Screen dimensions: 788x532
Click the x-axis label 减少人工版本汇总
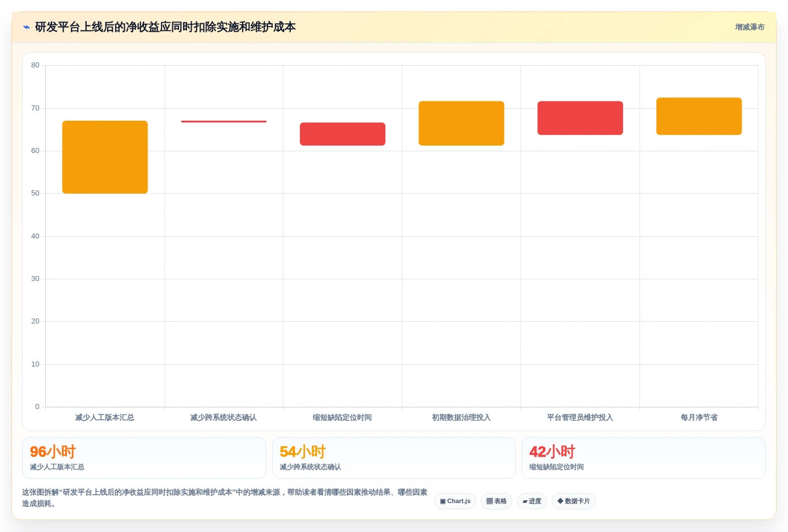(x=105, y=418)
